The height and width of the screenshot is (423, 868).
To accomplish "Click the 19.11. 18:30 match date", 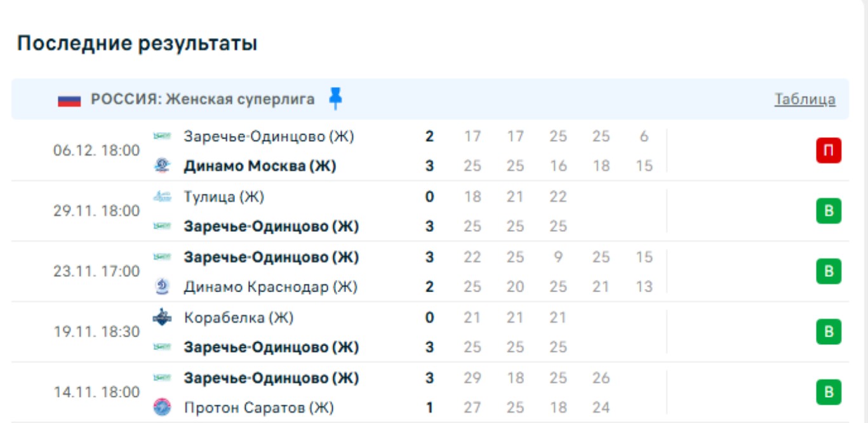I will point(97,332).
